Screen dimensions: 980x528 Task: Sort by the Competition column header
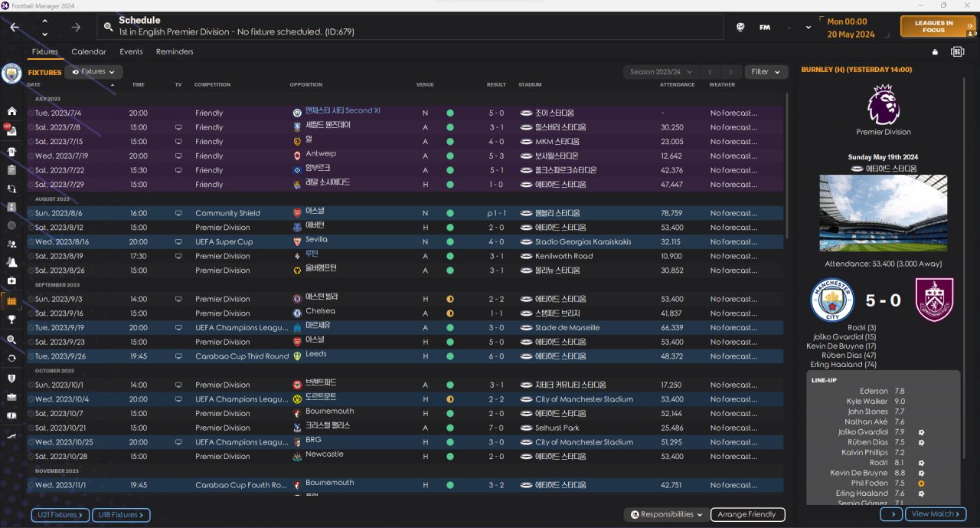click(212, 85)
